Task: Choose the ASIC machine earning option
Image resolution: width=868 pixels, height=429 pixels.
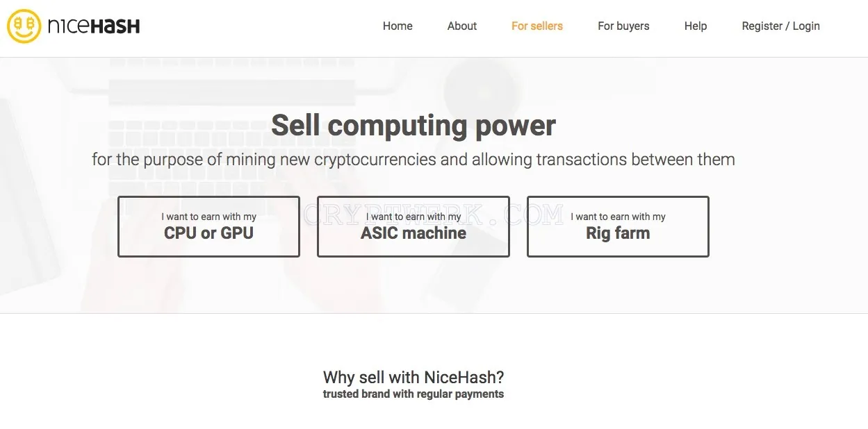Action: pyautogui.click(x=413, y=227)
